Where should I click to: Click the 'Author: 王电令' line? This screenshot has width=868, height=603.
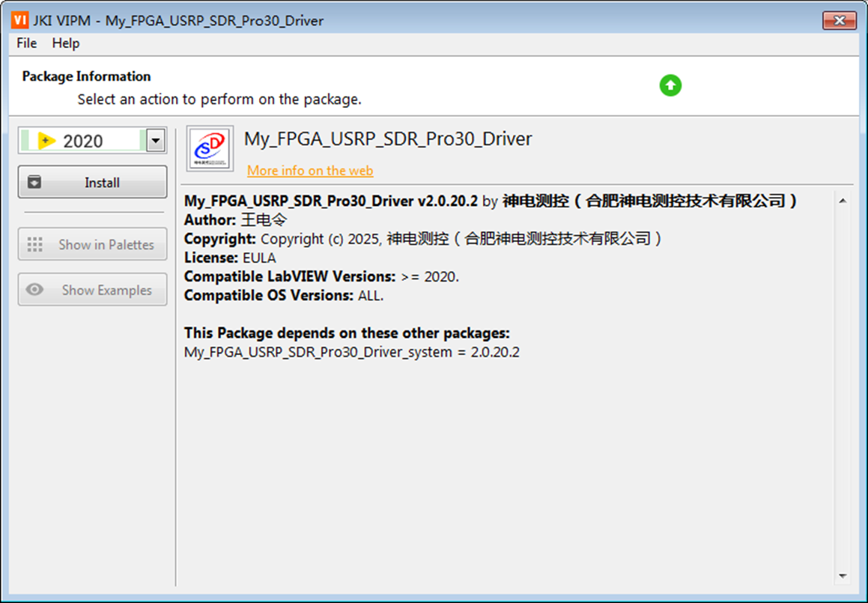[x=236, y=219]
